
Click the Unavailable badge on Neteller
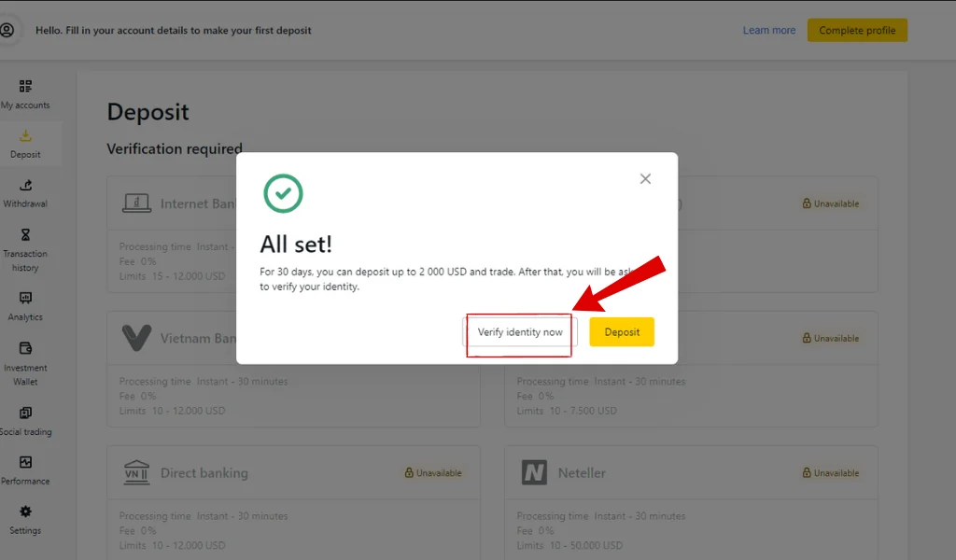830,472
